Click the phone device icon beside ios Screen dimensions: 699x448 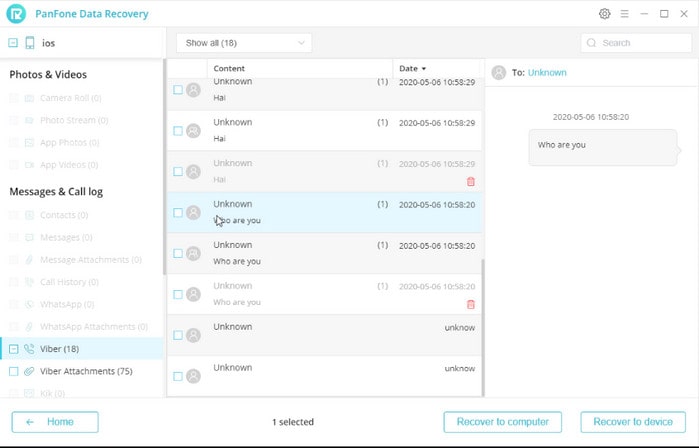pyautogui.click(x=30, y=43)
